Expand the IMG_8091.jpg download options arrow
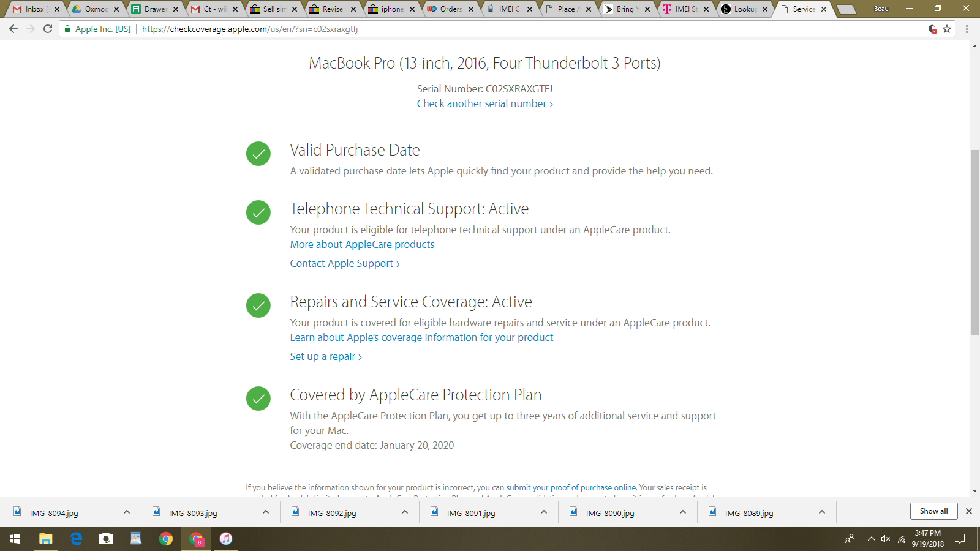 coord(544,512)
